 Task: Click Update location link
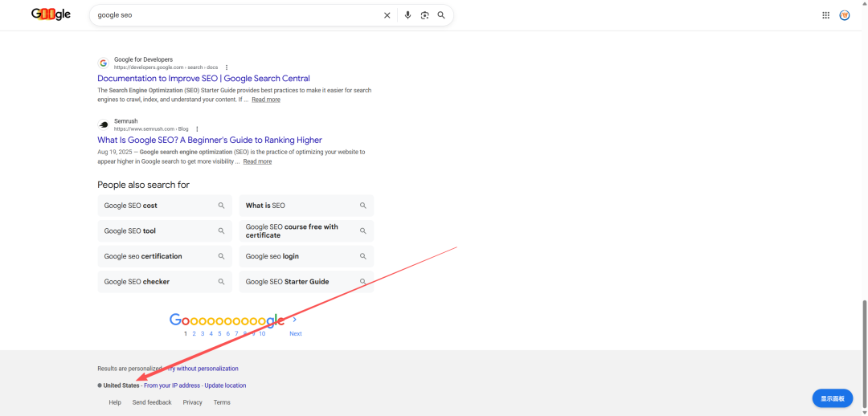pyautogui.click(x=225, y=385)
